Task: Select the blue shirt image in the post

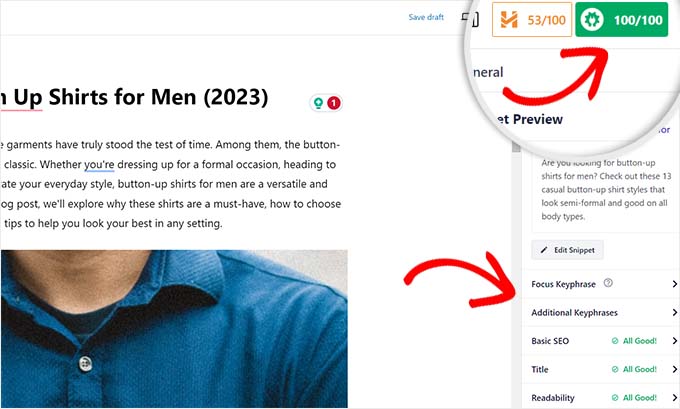Action: (173, 328)
